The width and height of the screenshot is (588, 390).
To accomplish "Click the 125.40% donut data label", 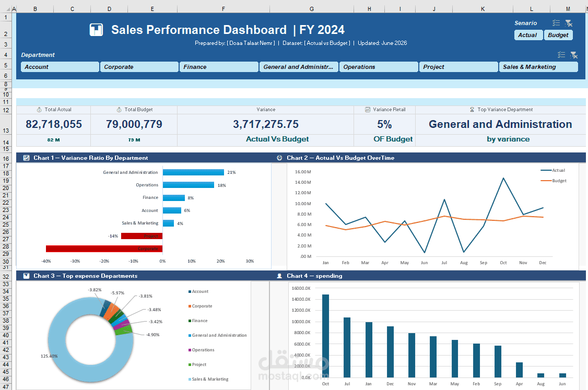I will (x=49, y=356).
